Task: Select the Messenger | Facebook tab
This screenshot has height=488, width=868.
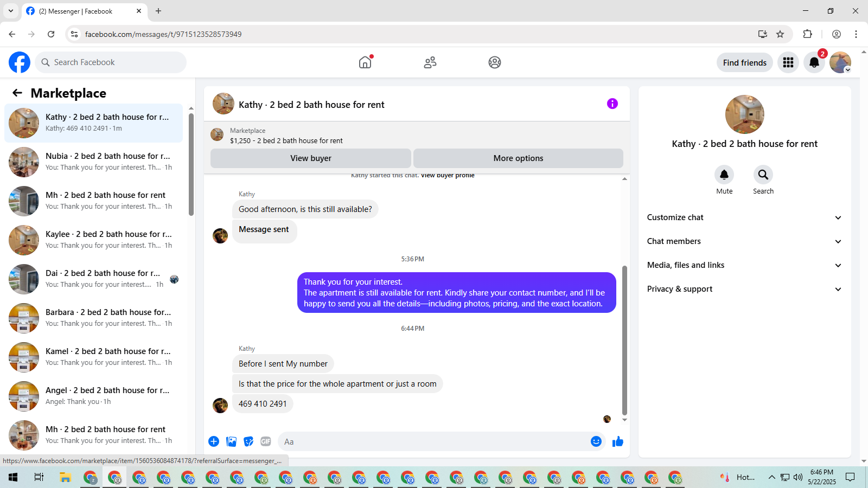Action: (84, 11)
